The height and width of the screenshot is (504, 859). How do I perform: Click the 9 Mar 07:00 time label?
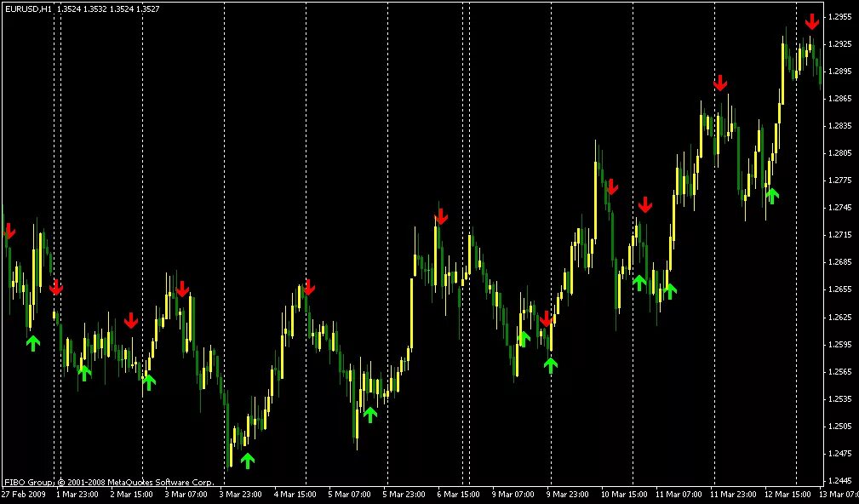point(513,495)
